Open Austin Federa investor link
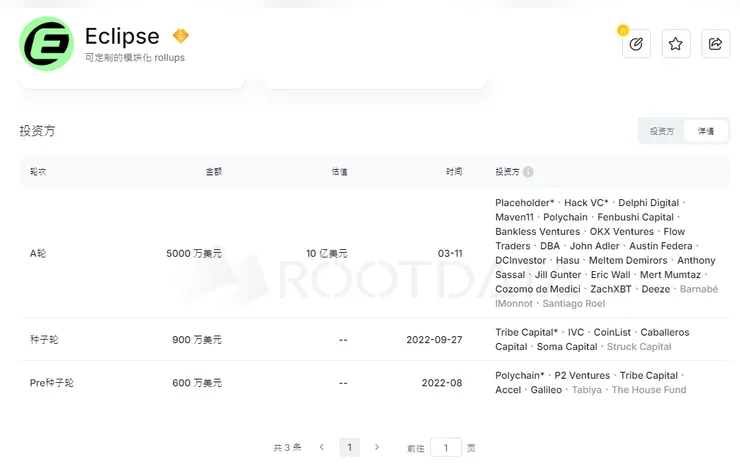Screen dimensions: 740x467 (661, 246)
